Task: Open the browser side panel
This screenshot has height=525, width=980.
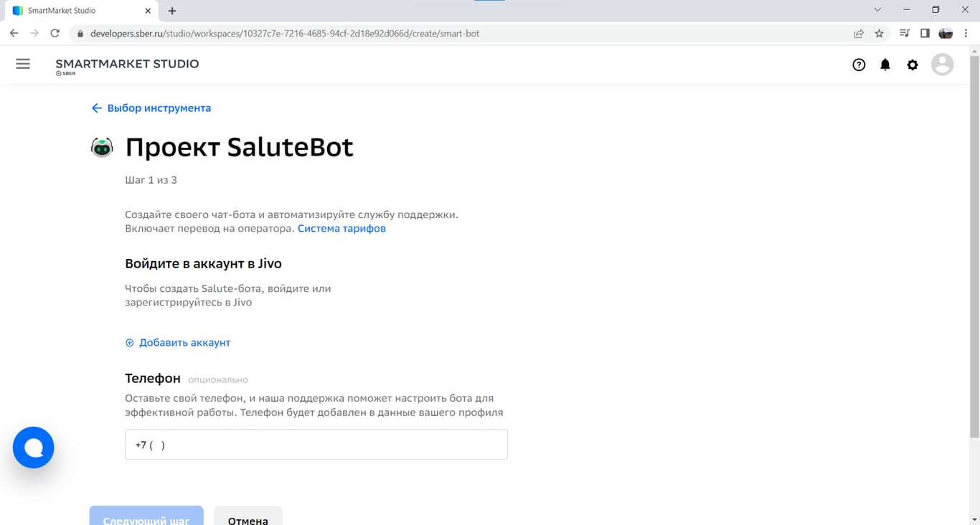Action: coord(925,33)
